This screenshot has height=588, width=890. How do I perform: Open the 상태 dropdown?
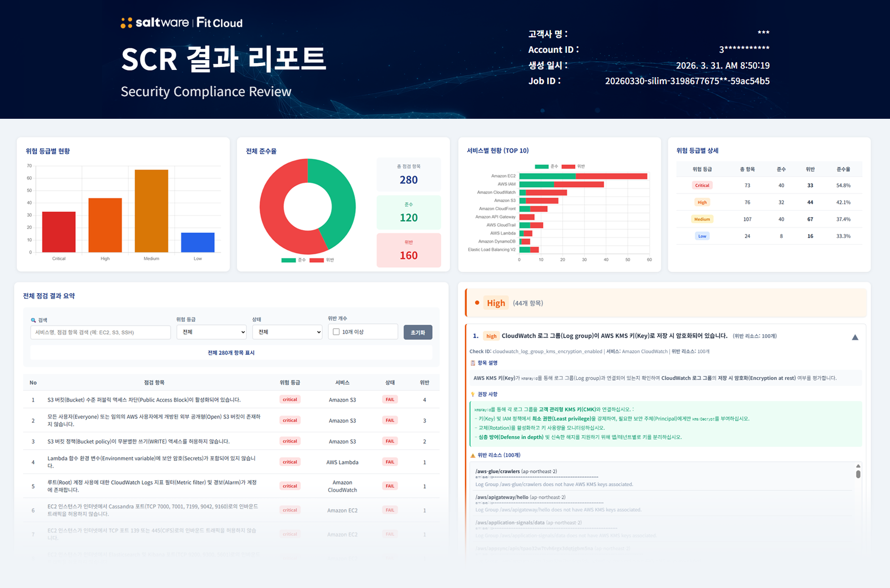287,332
